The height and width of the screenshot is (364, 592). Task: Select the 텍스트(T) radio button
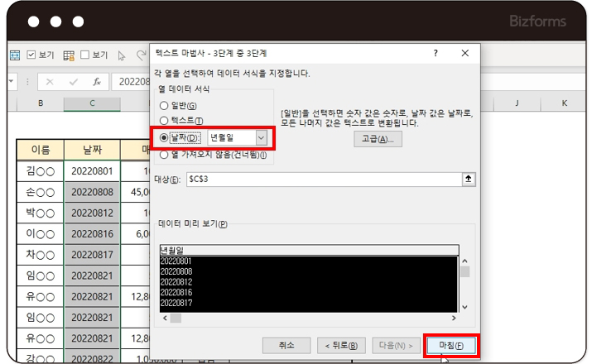(x=164, y=121)
